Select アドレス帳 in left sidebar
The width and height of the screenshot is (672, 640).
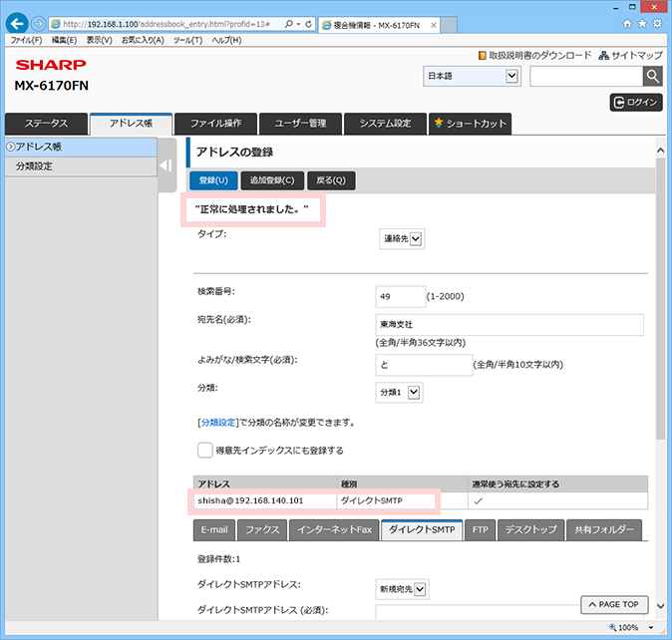(x=81, y=147)
